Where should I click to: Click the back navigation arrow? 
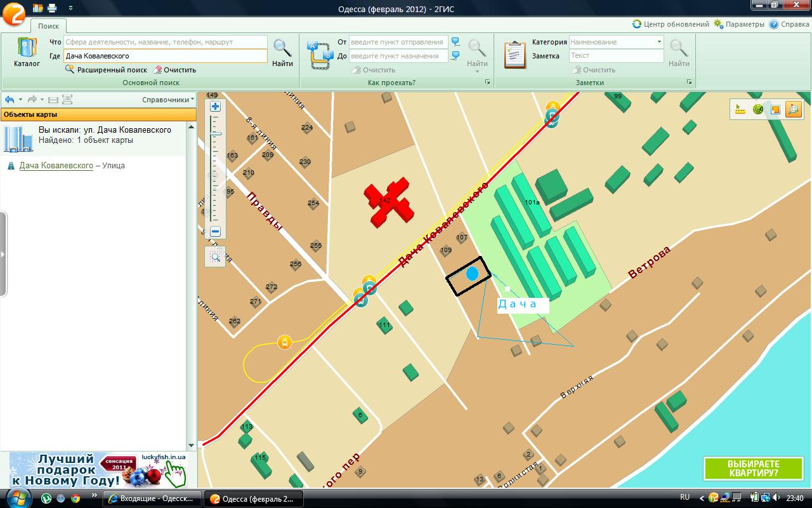point(10,100)
